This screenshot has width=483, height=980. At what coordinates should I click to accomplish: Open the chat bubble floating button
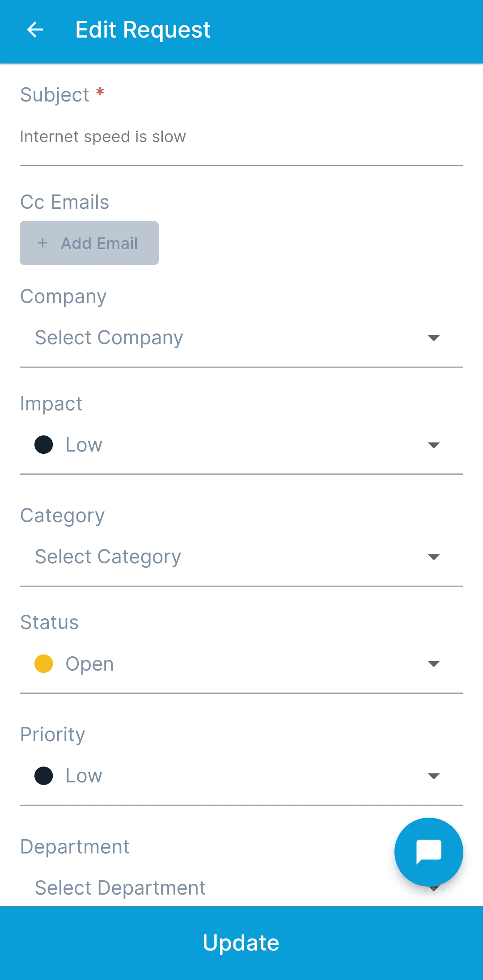click(x=428, y=852)
